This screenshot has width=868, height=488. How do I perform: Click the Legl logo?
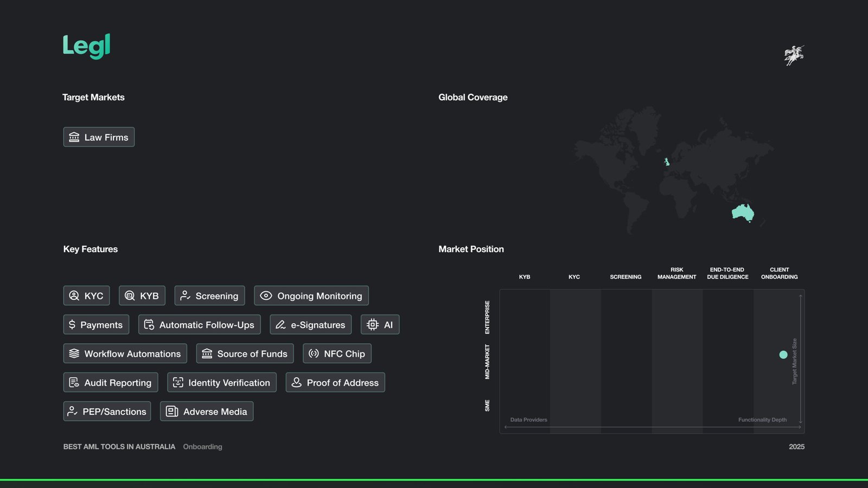click(86, 46)
